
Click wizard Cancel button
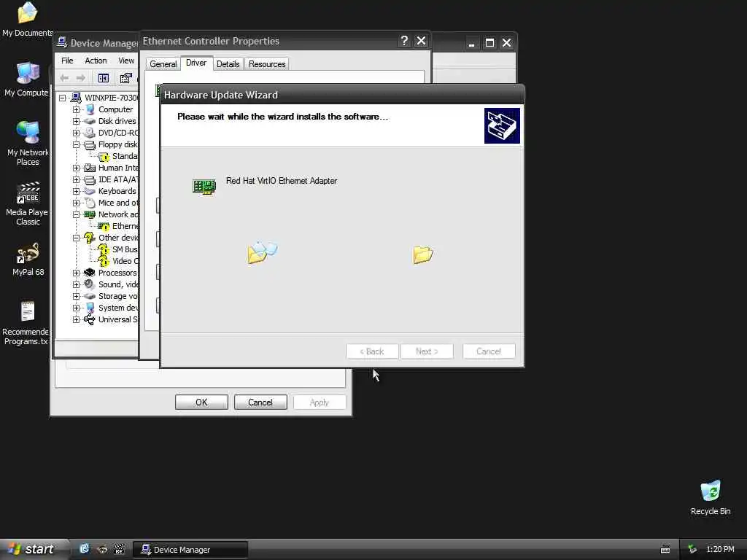coord(489,351)
